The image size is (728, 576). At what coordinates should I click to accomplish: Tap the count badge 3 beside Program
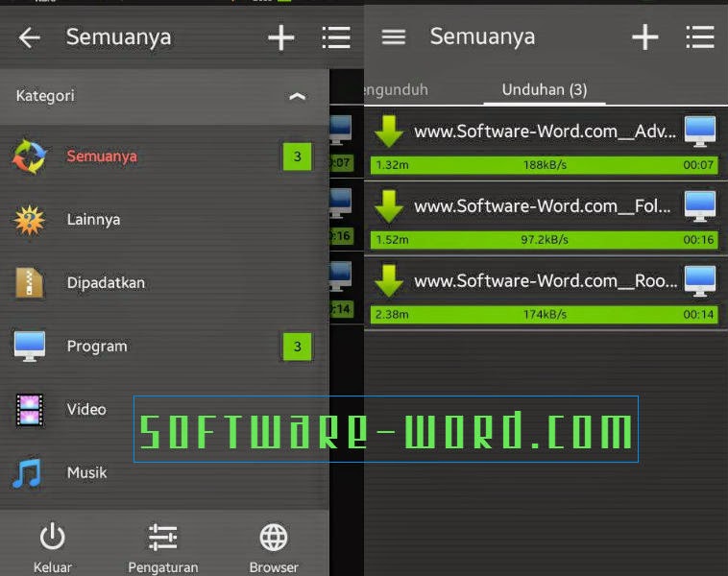pos(297,347)
